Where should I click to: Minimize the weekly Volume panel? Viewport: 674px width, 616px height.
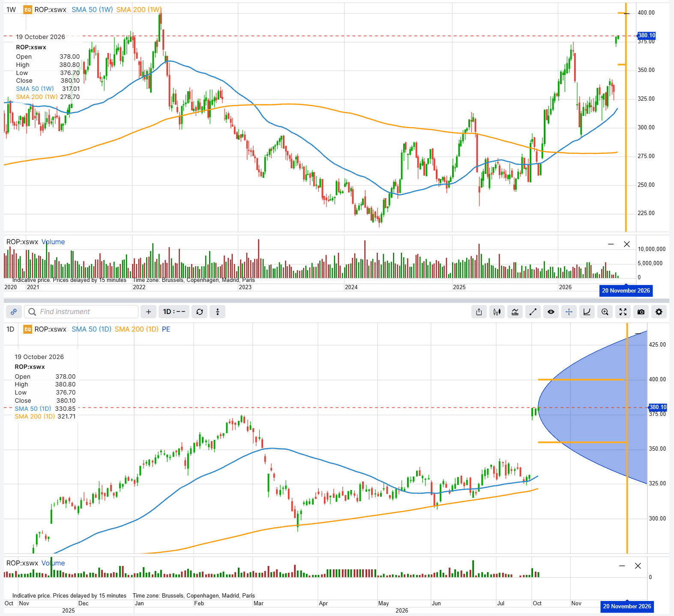pos(611,244)
